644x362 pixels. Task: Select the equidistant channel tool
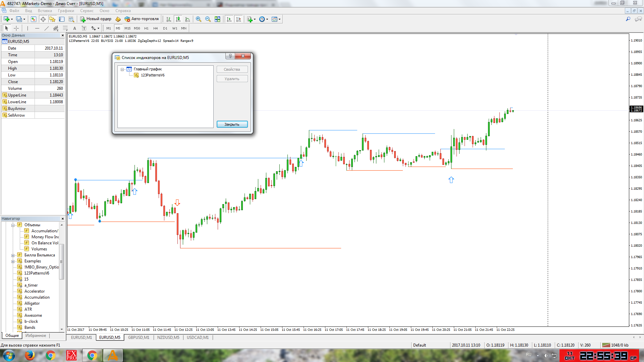click(x=56, y=28)
